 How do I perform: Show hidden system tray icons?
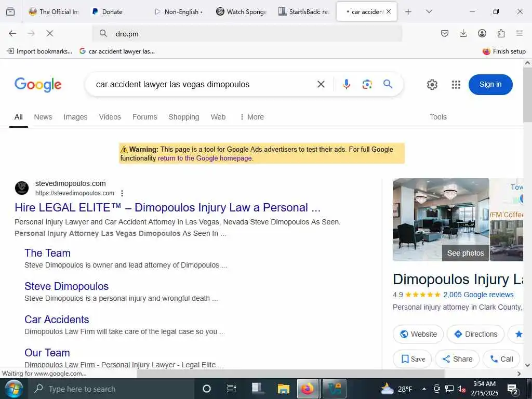[x=424, y=389]
